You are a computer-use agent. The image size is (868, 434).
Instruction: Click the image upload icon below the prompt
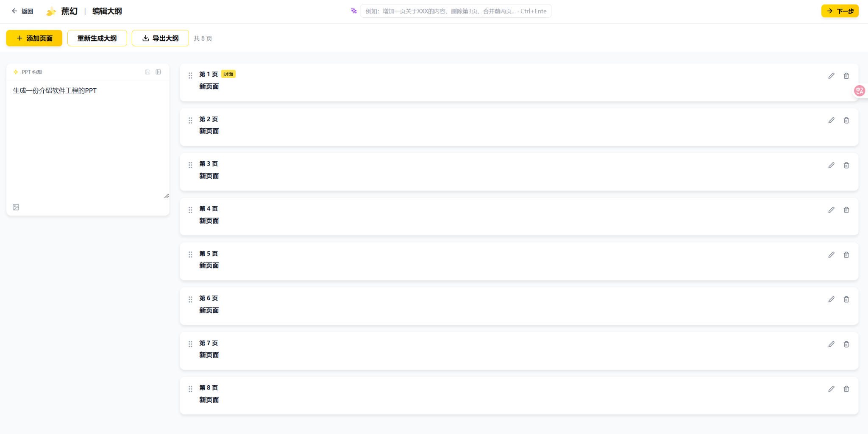coord(16,207)
